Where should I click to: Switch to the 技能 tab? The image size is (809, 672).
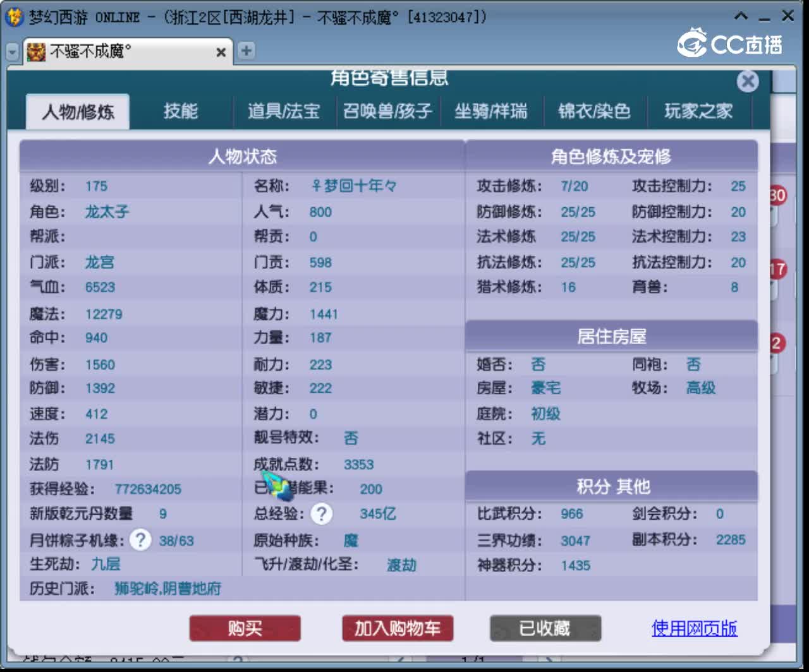(x=181, y=111)
